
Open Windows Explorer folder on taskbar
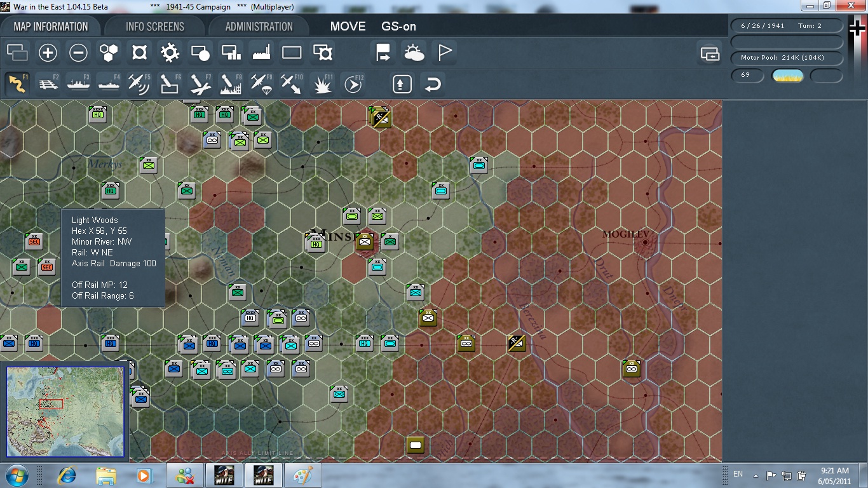(x=106, y=475)
